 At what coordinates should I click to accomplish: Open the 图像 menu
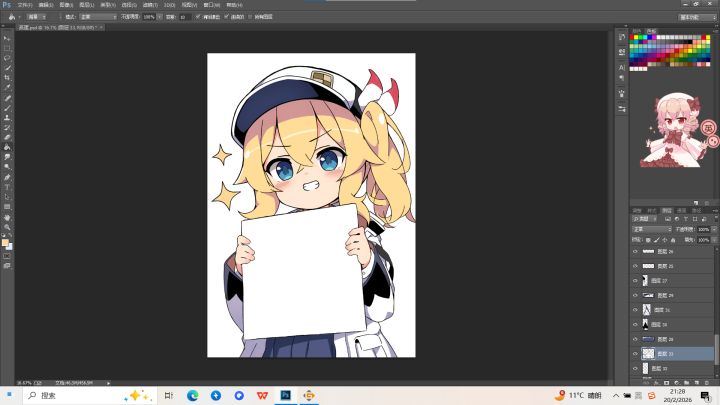click(x=66, y=5)
